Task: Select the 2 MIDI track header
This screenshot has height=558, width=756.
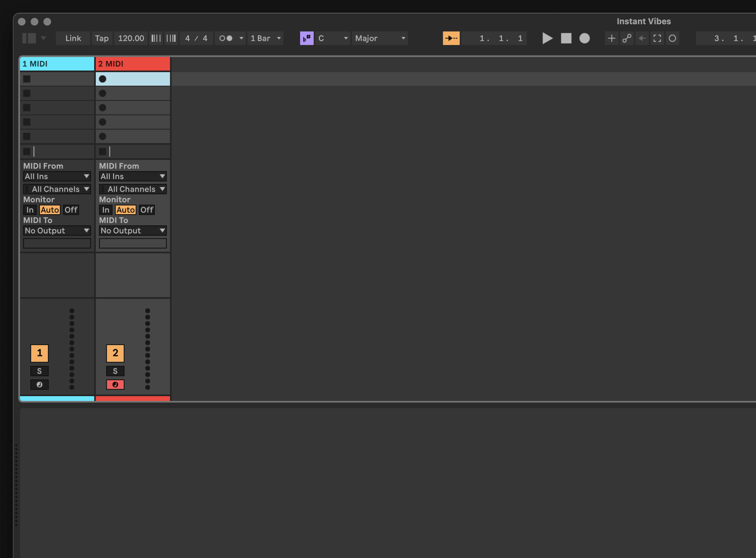Action: pos(133,64)
